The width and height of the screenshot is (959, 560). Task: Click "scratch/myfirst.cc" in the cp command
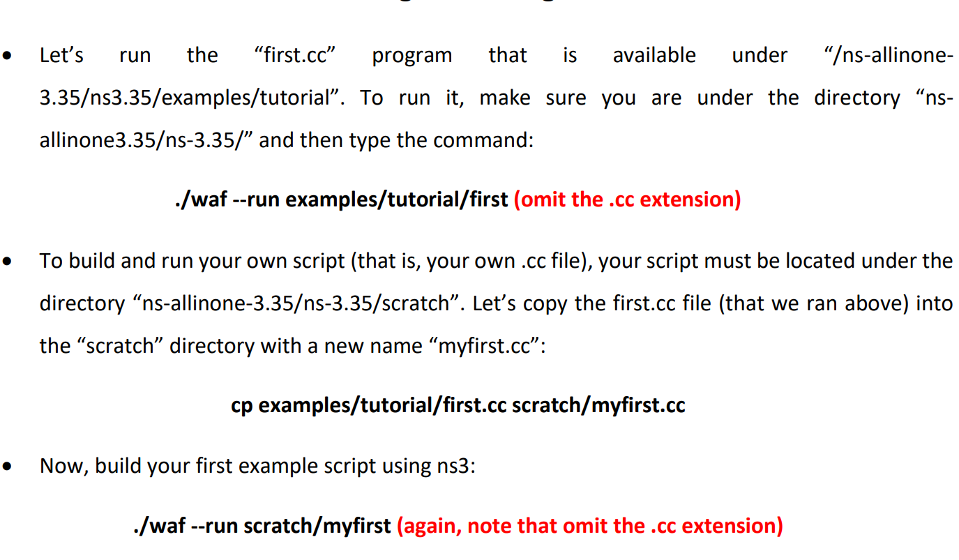pyautogui.click(x=600, y=404)
